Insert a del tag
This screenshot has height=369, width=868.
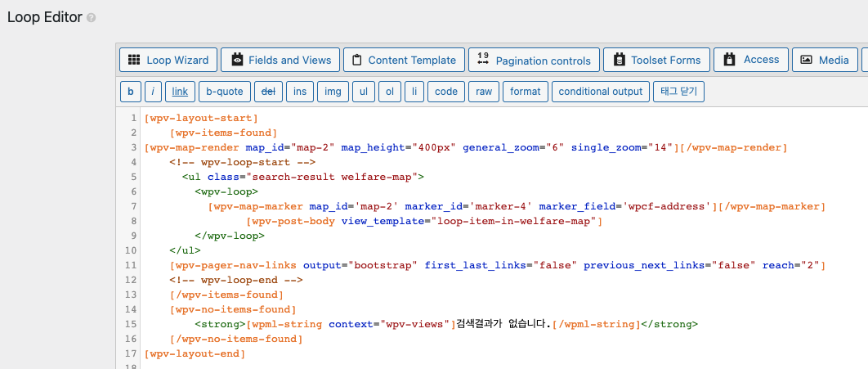(268, 92)
